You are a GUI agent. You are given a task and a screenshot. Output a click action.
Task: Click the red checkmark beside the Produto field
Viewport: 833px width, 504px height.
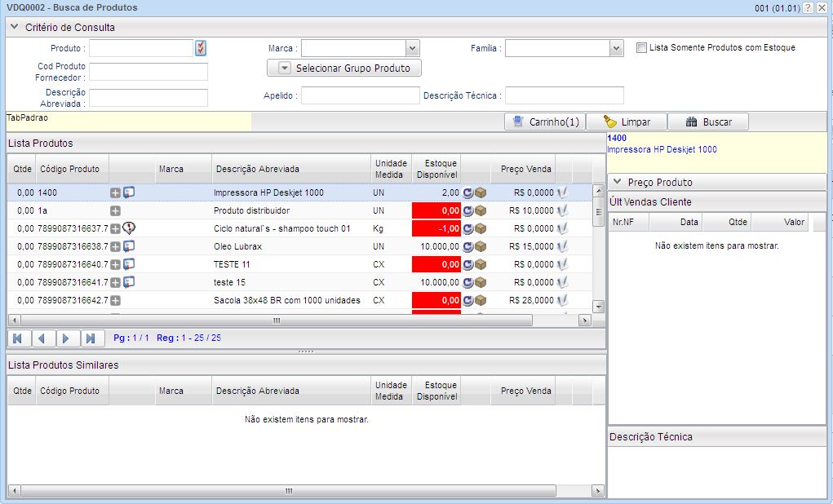pyautogui.click(x=202, y=48)
